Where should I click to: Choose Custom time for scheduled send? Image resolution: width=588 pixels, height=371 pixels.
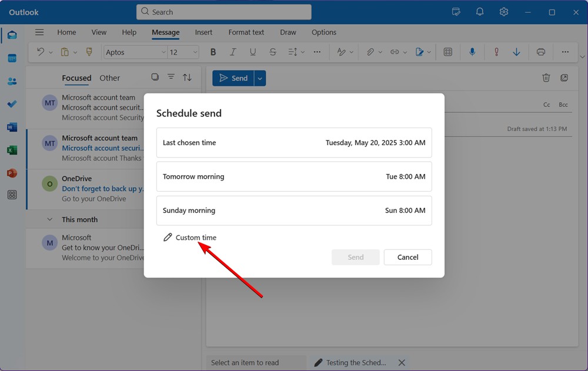click(195, 238)
